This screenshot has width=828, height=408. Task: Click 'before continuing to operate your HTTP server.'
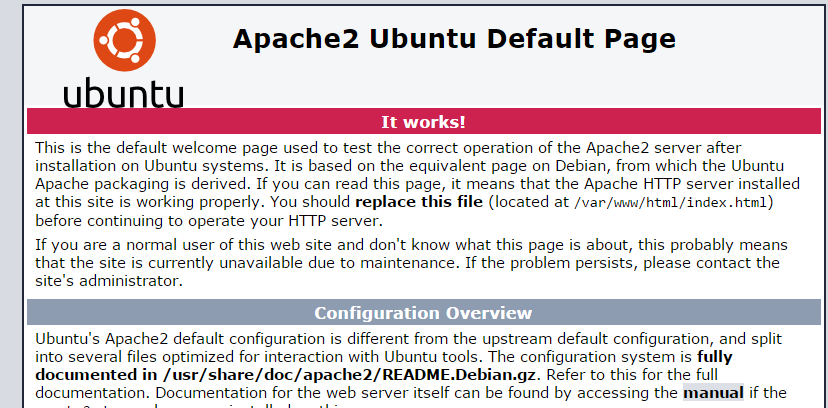[209, 221]
